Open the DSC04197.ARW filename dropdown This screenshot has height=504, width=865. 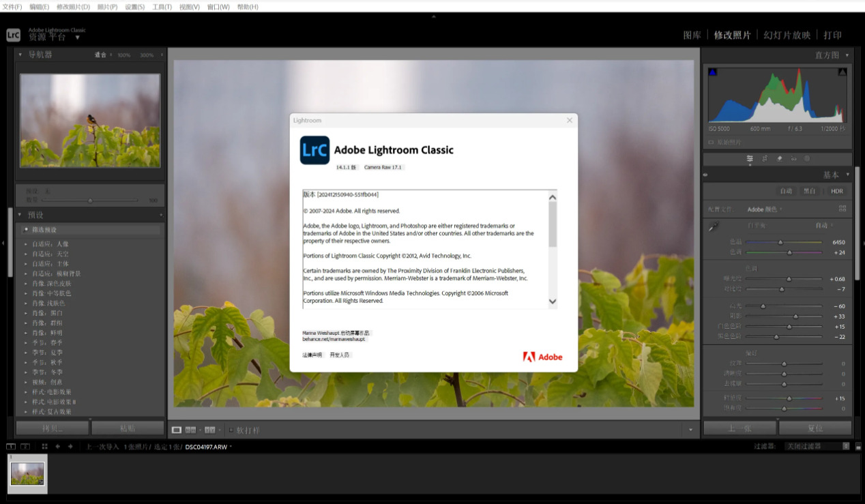(208, 447)
